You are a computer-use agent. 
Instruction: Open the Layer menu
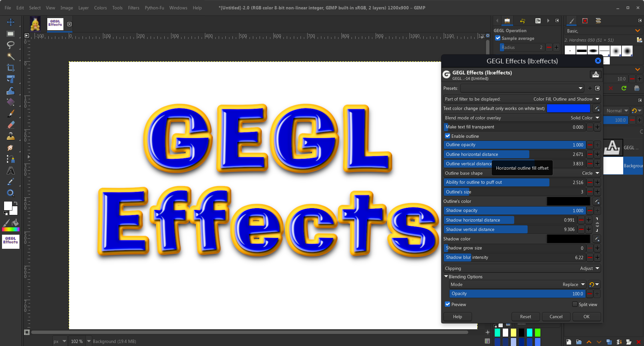(84, 8)
